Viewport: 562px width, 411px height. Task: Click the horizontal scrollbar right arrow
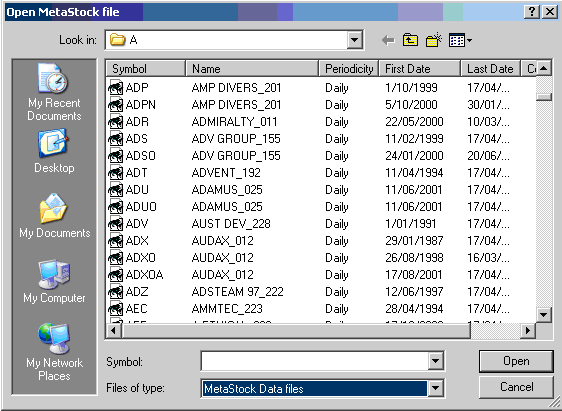click(528, 330)
